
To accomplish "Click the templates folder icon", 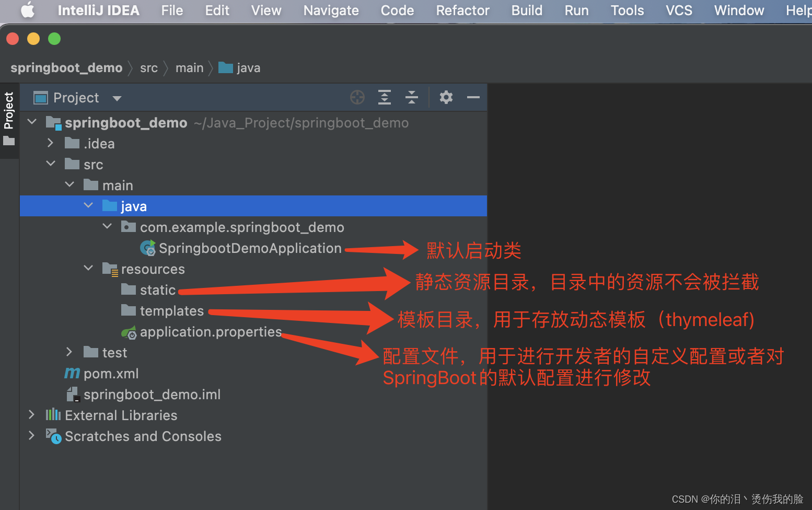I will point(129,310).
